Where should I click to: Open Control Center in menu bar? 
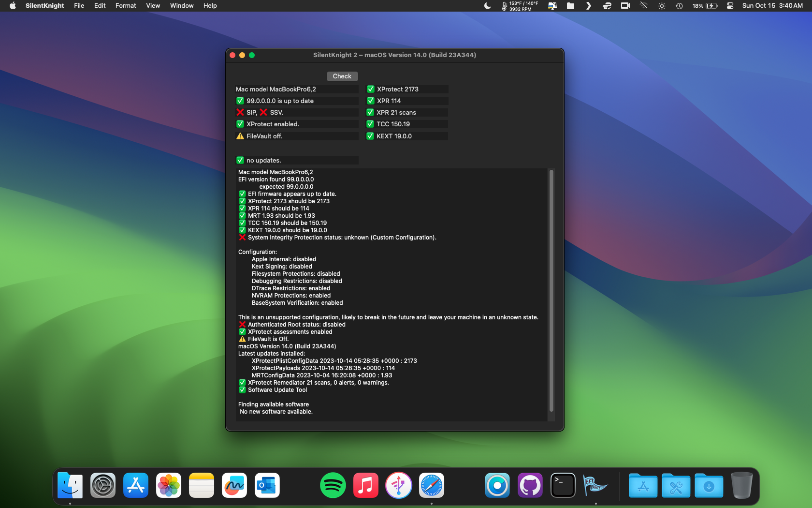tap(730, 6)
